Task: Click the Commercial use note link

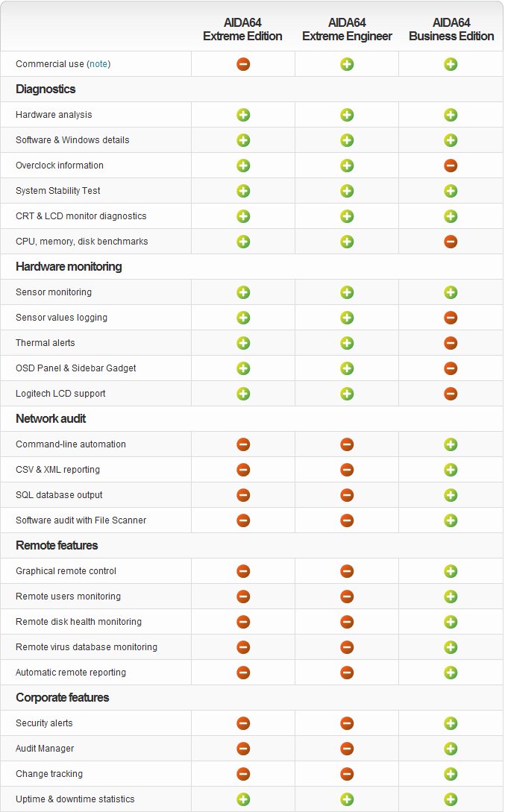Action: pyautogui.click(x=98, y=64)
